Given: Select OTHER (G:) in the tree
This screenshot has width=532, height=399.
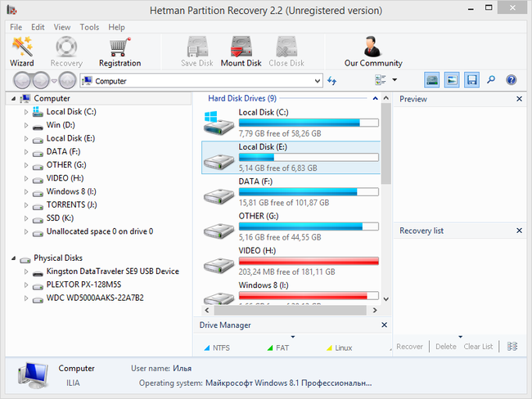Looking at the screenshot, I should pos(66,165).
